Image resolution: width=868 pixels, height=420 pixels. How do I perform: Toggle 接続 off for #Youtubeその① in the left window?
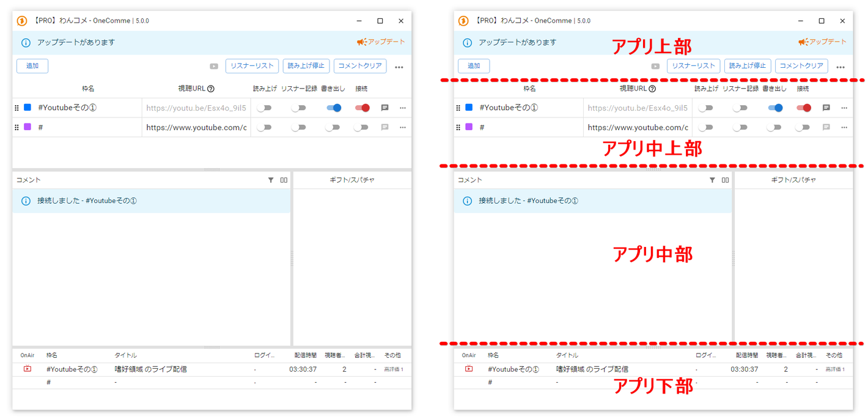(x=362, y=108)
